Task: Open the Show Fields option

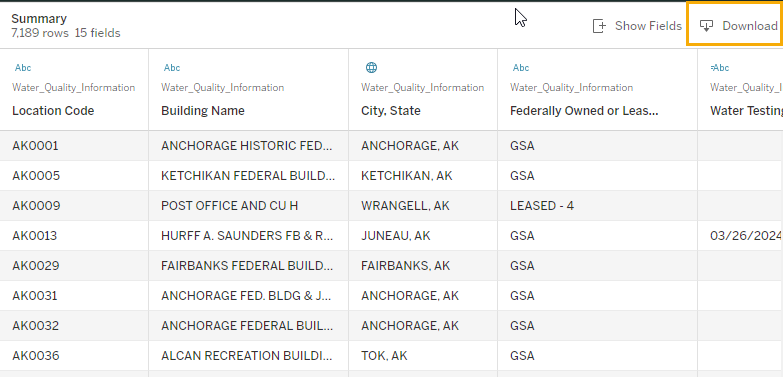Action: [x=637, y=26]
